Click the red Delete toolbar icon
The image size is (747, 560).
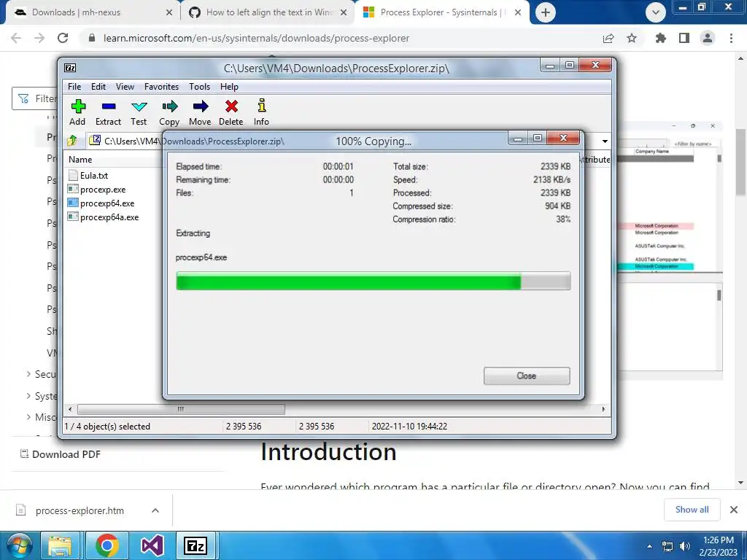tap(231, 106)
